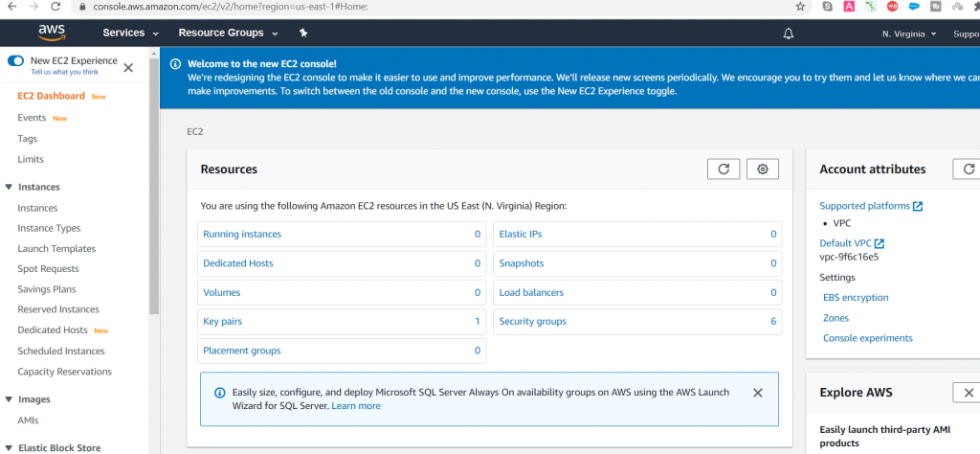Open the Running instances link
The image size is (980, 454).
tap(242, 234)
